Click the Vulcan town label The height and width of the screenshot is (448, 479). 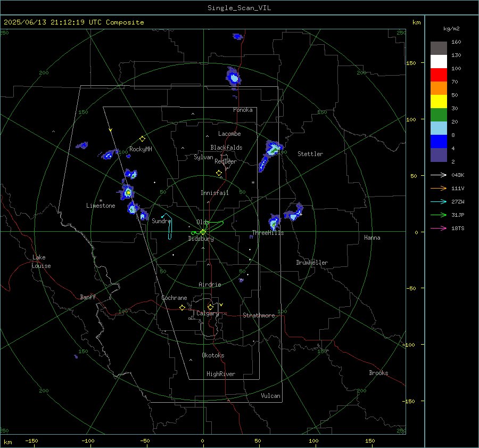270,396
